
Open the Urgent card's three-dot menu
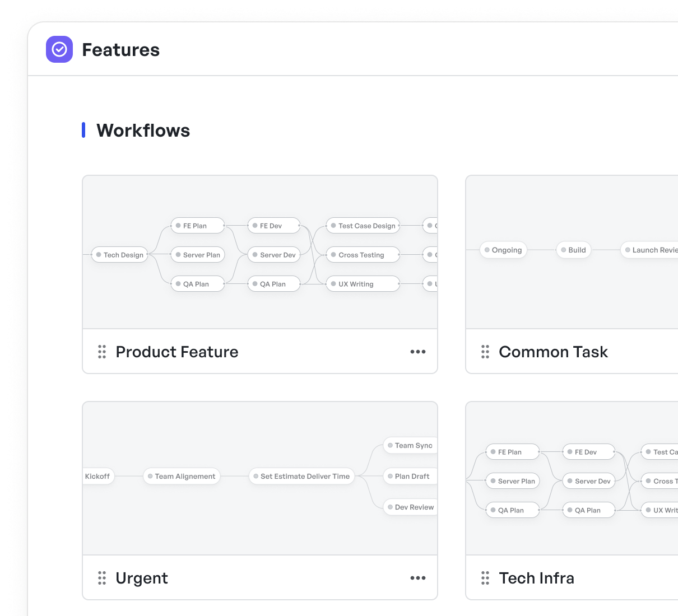point(418,578)
